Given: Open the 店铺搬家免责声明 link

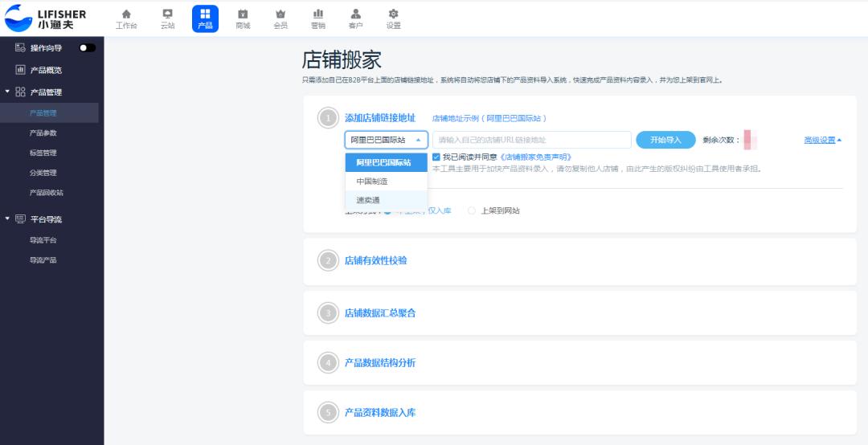Looking at the screenshot, I should pyautogui.click(x=535, y=157).
